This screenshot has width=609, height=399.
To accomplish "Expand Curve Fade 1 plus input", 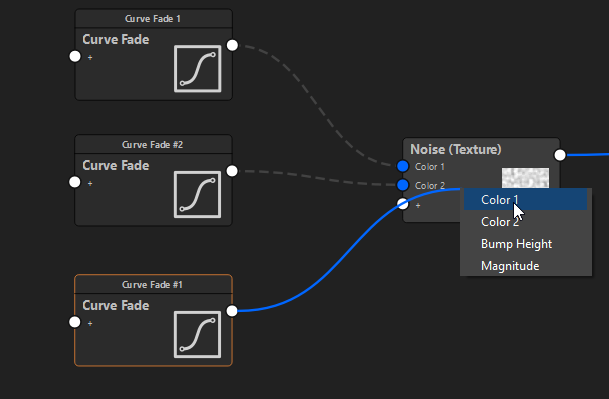I will point(90,57).
